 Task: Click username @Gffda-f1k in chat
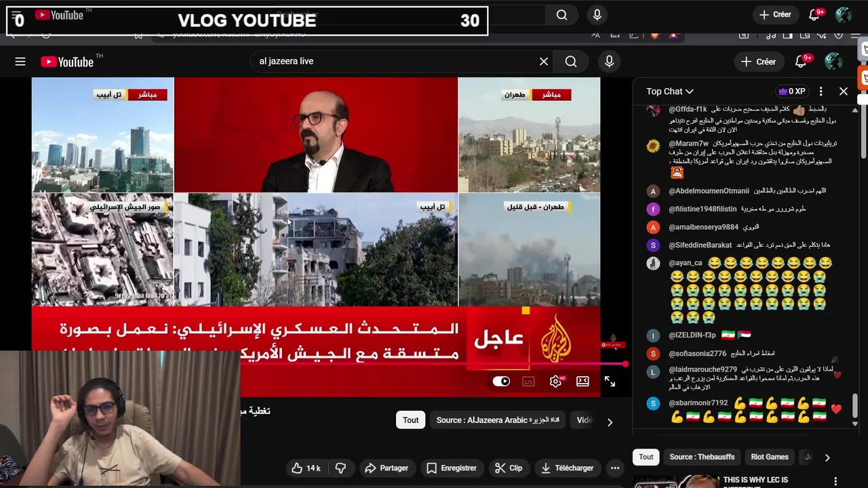(688, 109)
